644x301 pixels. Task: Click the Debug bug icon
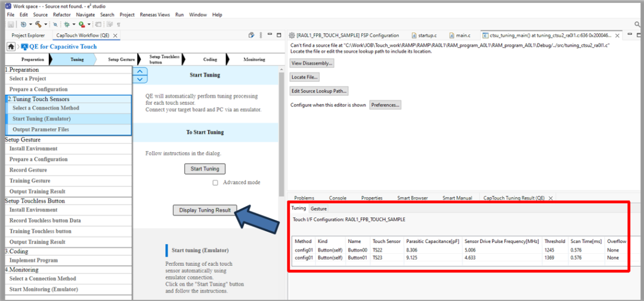click(x=67, y=24)
